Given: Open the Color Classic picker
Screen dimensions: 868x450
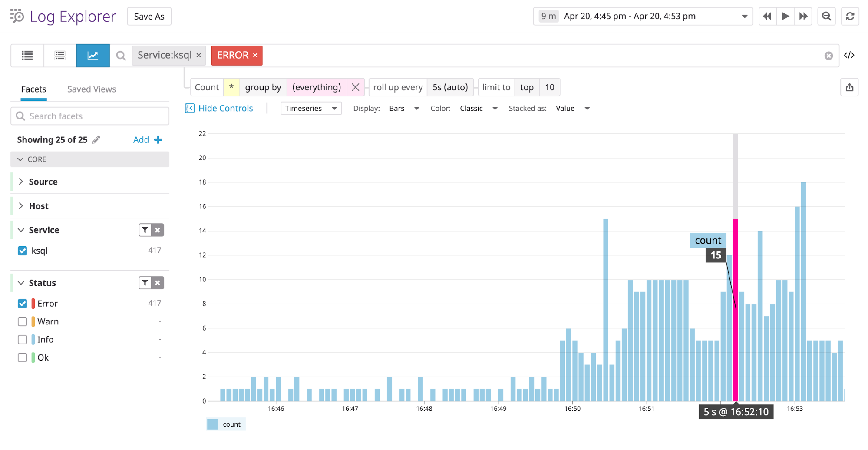Looking at the screenshot, I should click(478, 108).
